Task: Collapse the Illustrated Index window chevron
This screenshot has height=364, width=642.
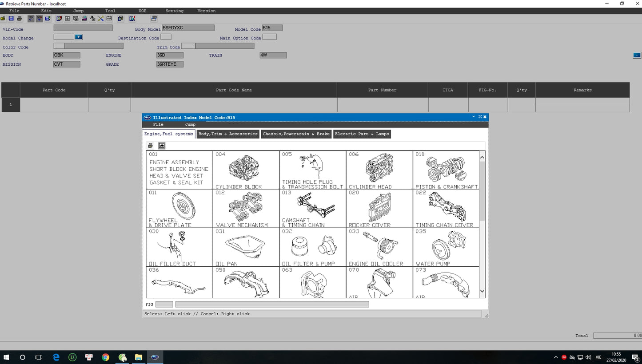Action: pyautogui.click(x=474, y=117)
